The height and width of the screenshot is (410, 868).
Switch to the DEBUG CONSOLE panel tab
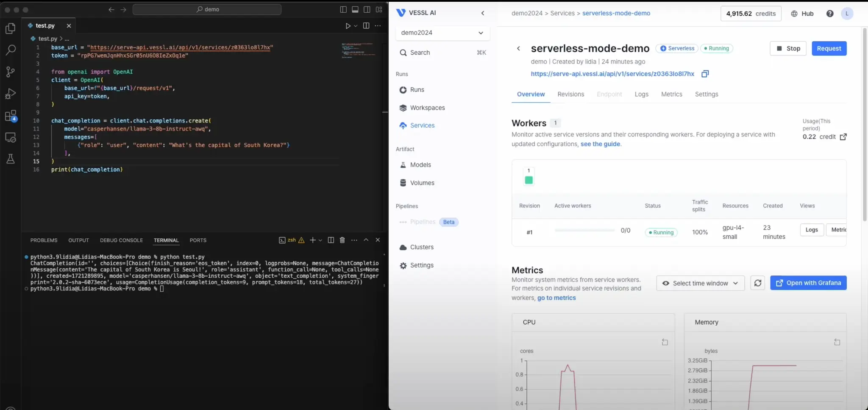121,240
